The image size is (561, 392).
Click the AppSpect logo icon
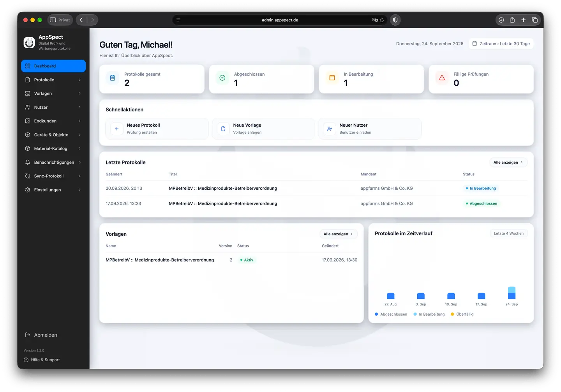[29, 42]
